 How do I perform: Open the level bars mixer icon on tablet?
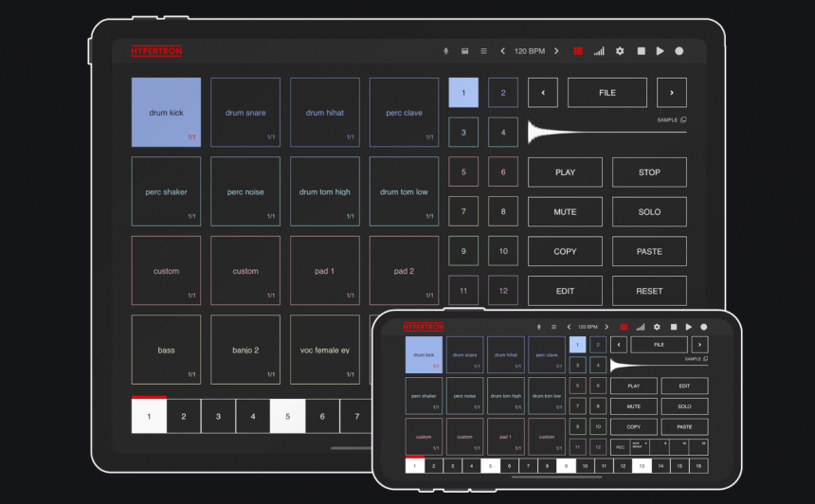click(599, 51)
